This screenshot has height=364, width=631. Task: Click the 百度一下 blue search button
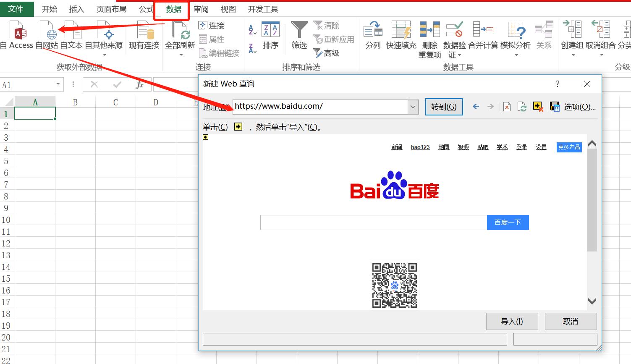(x=508, y=223)
